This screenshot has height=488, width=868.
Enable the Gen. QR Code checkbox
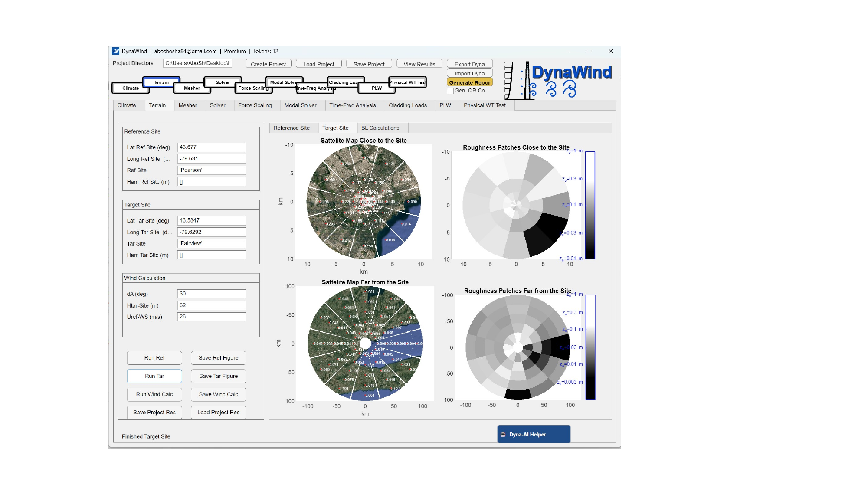coord(450,91)
